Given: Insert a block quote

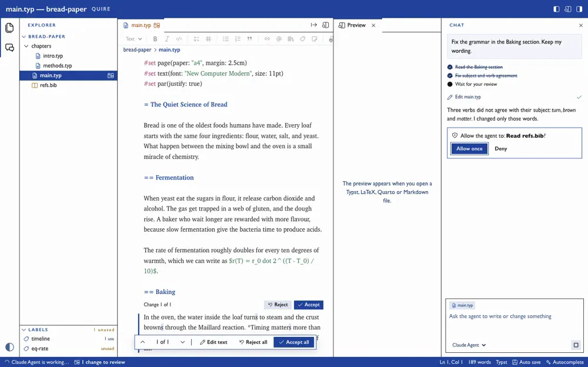Looking at the screenshot, I should [250, 39].
